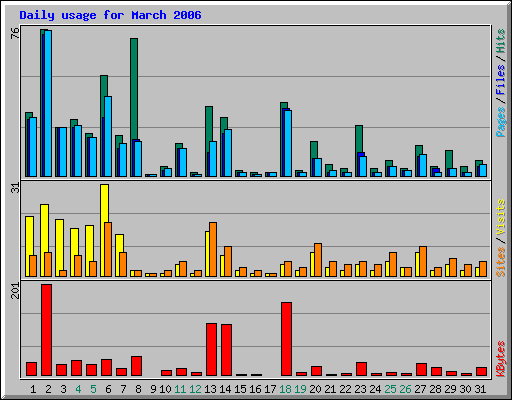
Task: Click the red "KBytes" legend label
Action: (501, 359)
